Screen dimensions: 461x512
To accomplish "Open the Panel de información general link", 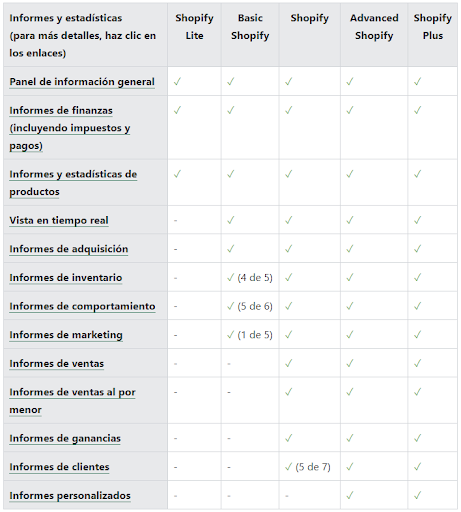I will 82,82.
